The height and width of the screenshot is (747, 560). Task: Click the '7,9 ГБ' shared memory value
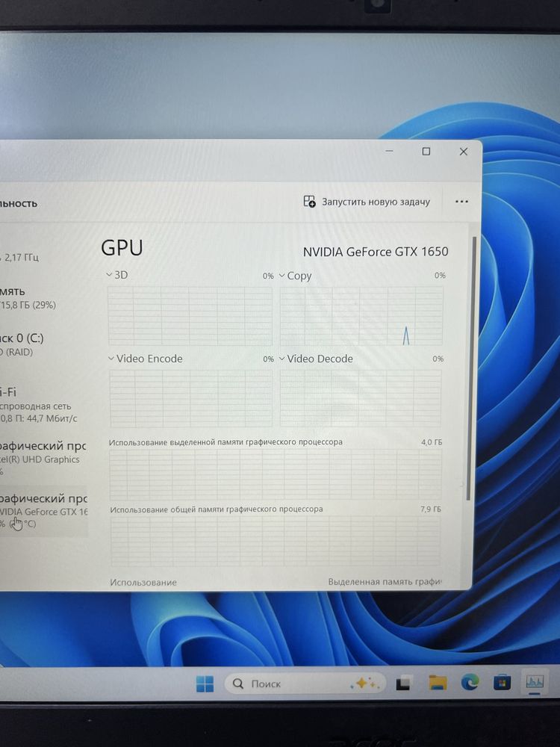point(431,509)
